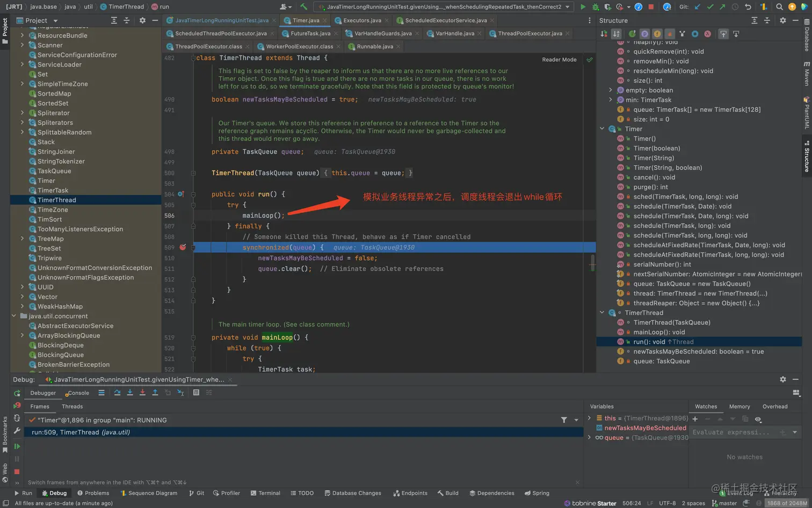Click the editor vertical scrollbar marker
Viewport: 812px width, 508px height.
[592, 263]
